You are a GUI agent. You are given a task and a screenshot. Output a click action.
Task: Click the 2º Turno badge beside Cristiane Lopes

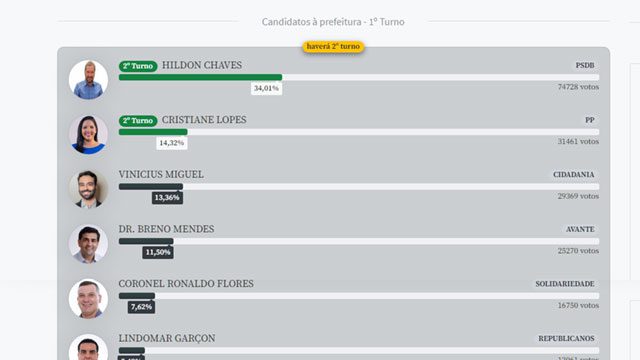(138, 120)
